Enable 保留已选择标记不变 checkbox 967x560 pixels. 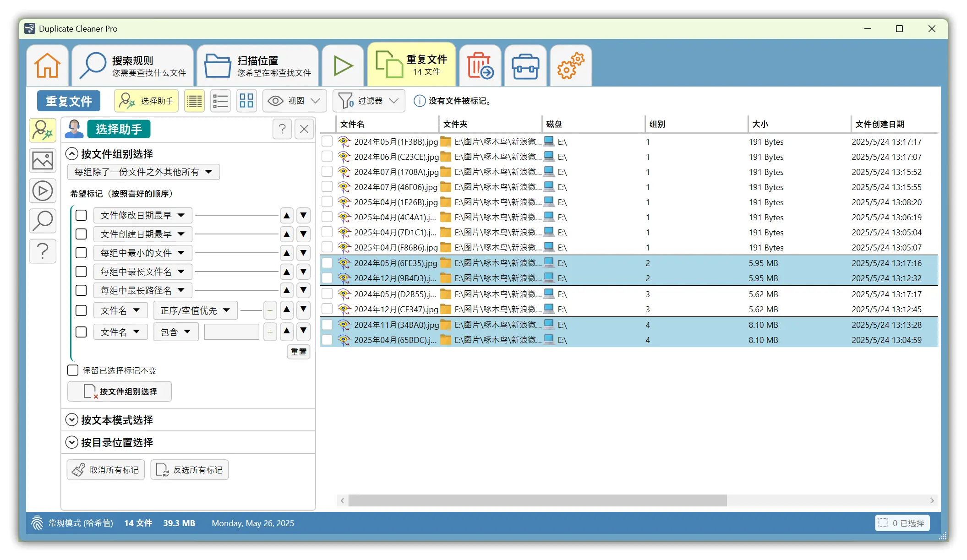click(73, 370)
